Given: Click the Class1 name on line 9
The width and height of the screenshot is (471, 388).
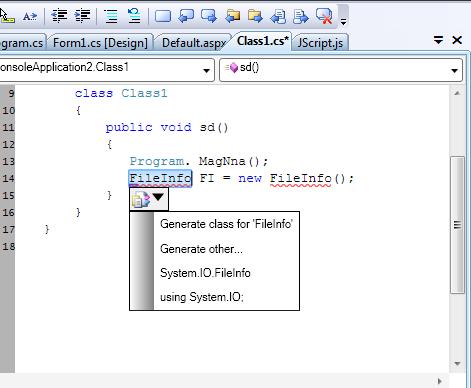Looking at the screenshot, I should point(144,93).
